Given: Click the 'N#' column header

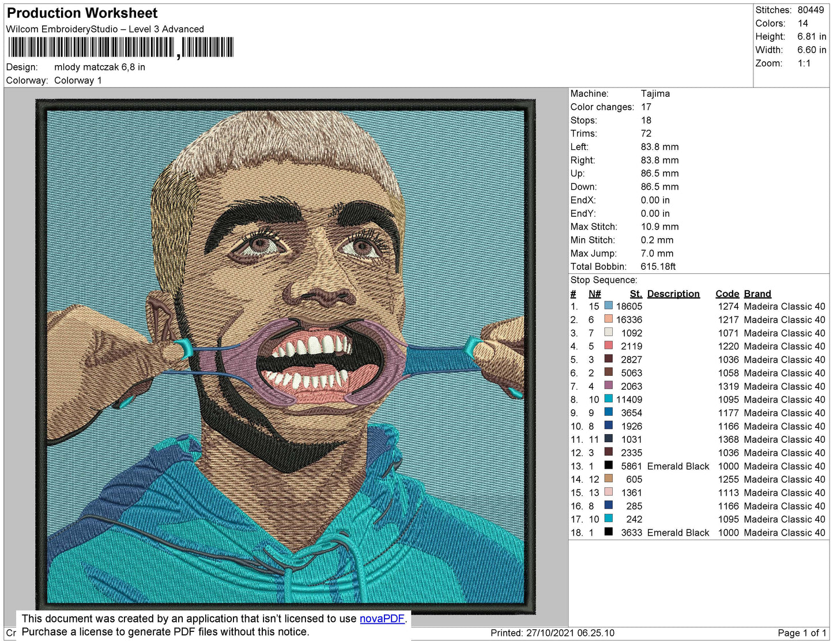Looking at the screenshot, I should (595, 293).
